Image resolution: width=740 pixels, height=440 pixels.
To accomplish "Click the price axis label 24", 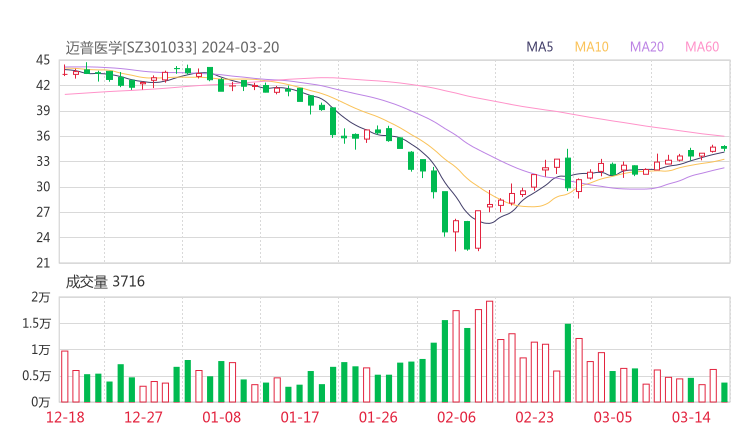I will [43, 237].
